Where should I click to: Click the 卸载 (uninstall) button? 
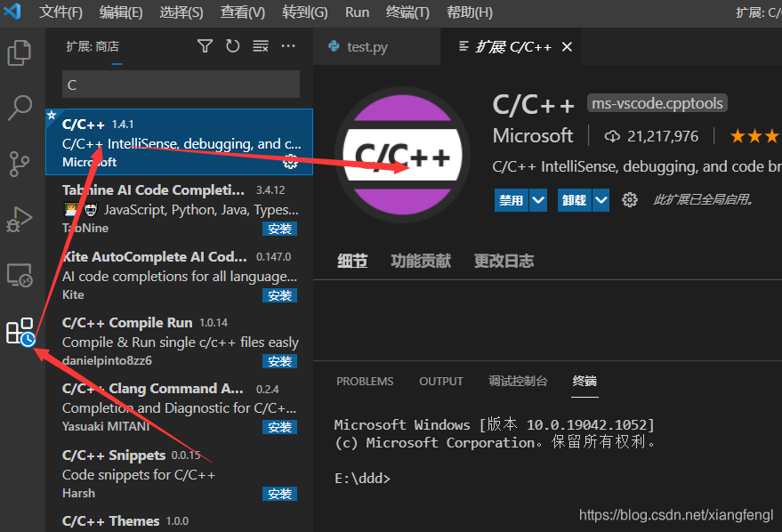575,200
